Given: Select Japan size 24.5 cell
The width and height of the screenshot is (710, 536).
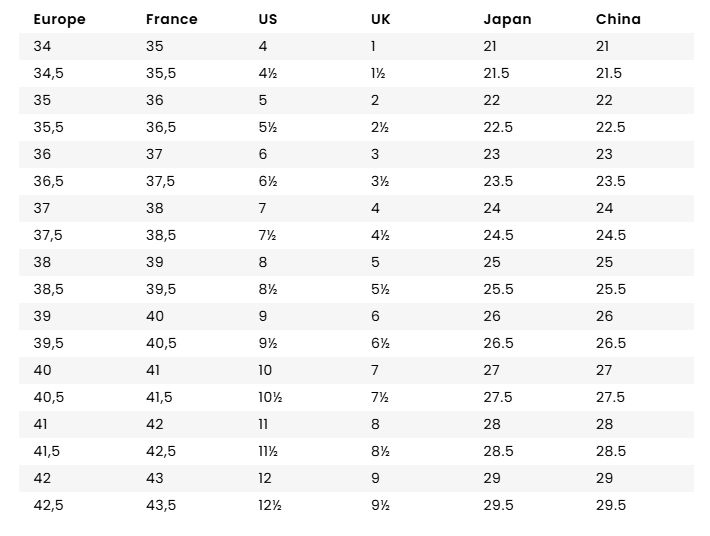Looking at the screenshot, I should 498,235.
